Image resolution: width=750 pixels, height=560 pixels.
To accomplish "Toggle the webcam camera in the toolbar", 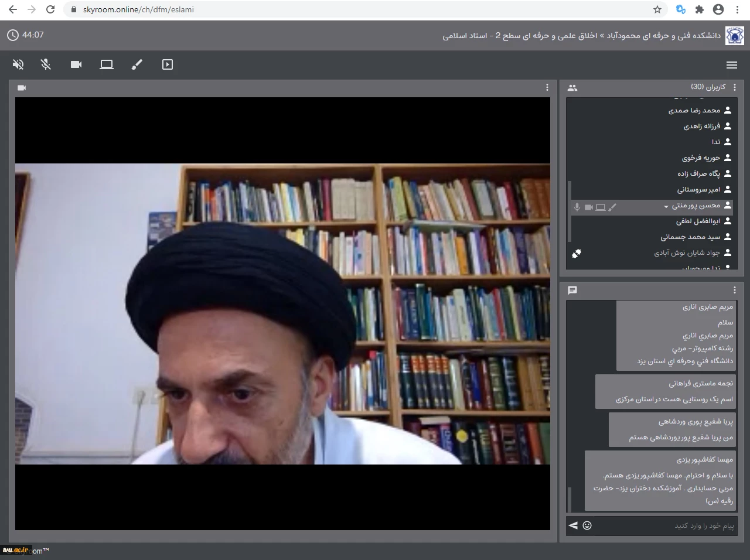I will coord(76,64).
